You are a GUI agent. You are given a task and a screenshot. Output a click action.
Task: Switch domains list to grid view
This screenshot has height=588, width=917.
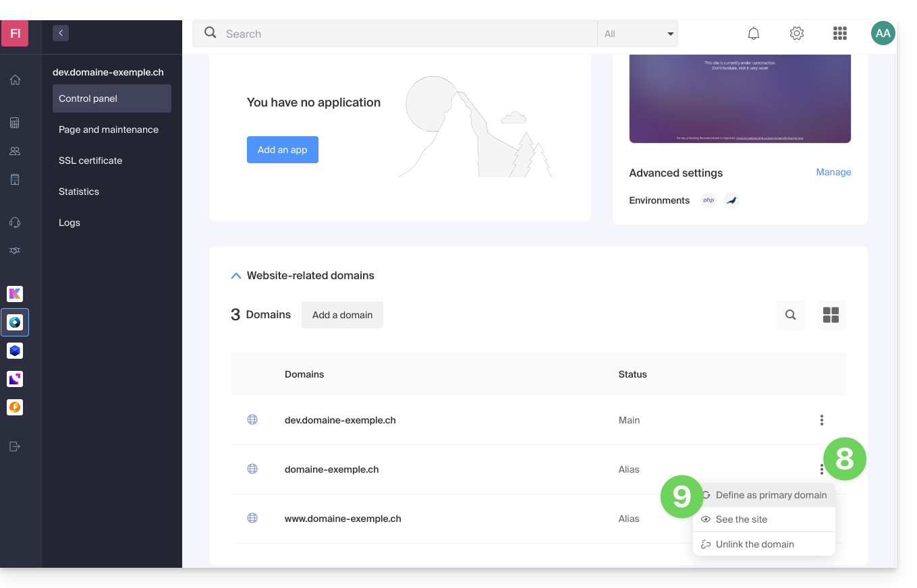click(831, 315)
